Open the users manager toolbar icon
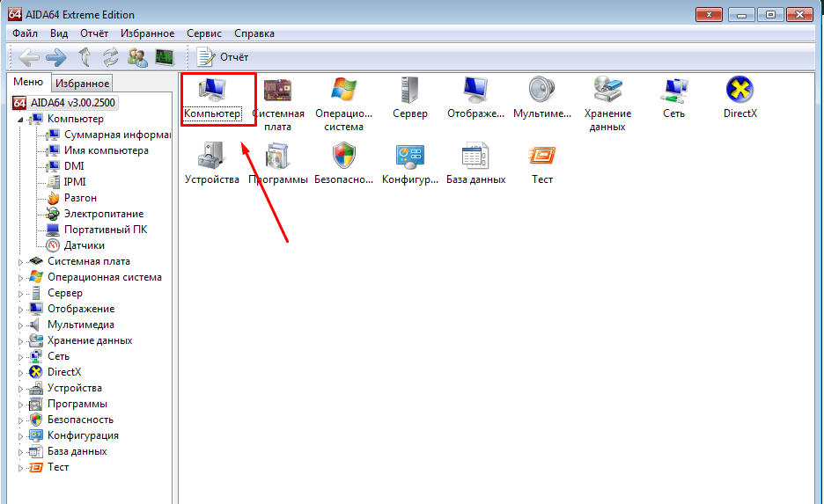Screen dimensions: 824x504 point(137,57)
